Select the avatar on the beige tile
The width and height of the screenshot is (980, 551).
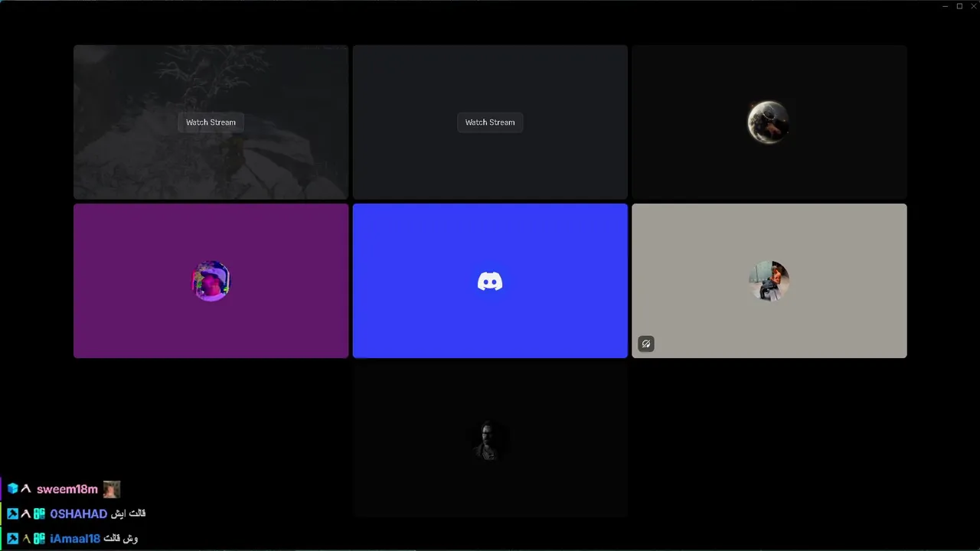(x=769, y=281)
